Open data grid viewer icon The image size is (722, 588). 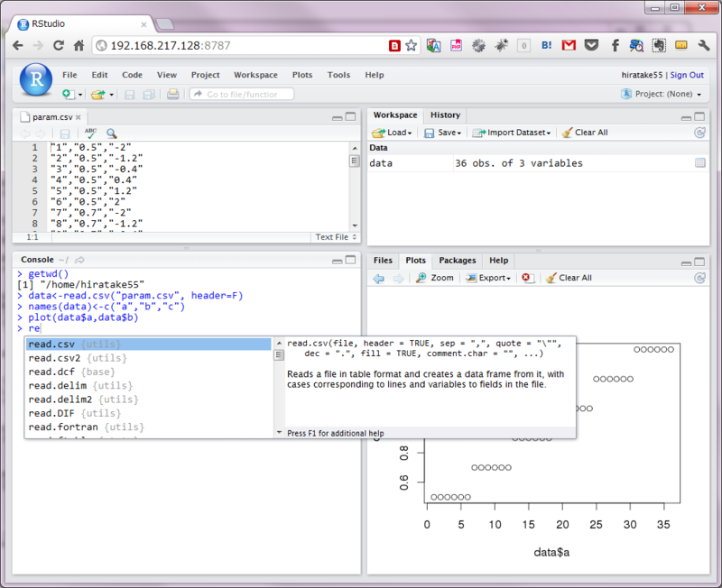(x=700, y=163)
